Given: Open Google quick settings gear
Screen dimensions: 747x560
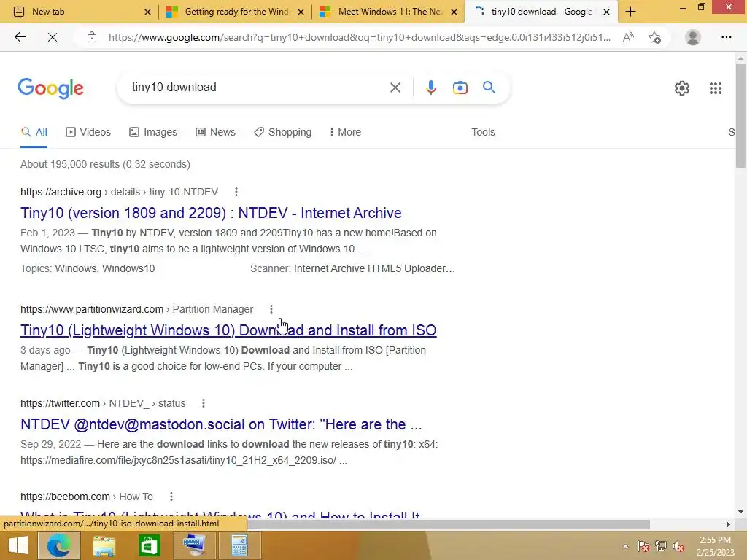Looking at the screenshot, I should (682, 88).
